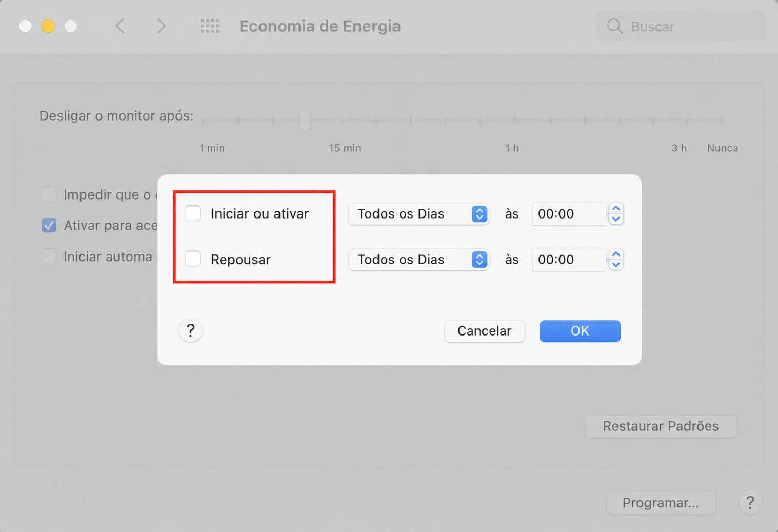Set monitor slider to 1 h tick
Image resolution: width=778 pixels, height=532 pixels.
[x=514, y=121]
